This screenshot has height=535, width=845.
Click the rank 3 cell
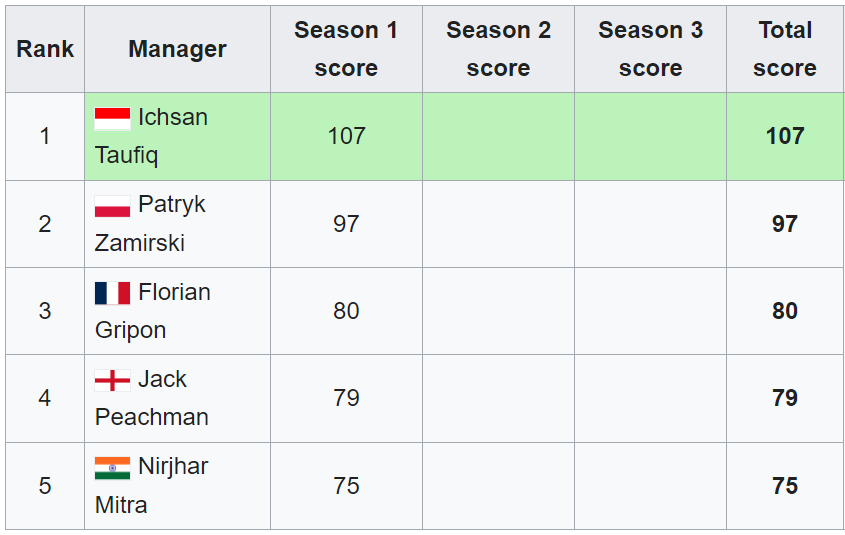[45, 311]
